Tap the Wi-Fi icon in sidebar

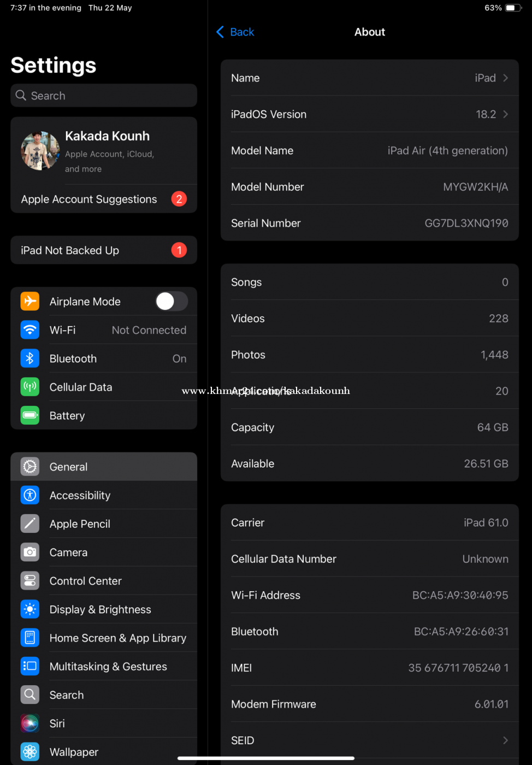tap(30, 330)
